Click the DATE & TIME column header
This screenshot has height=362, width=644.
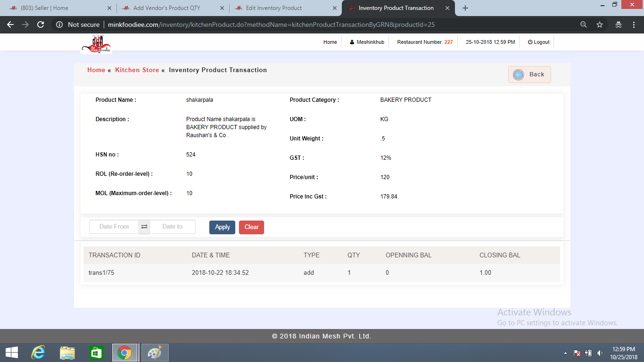[211, 255]
